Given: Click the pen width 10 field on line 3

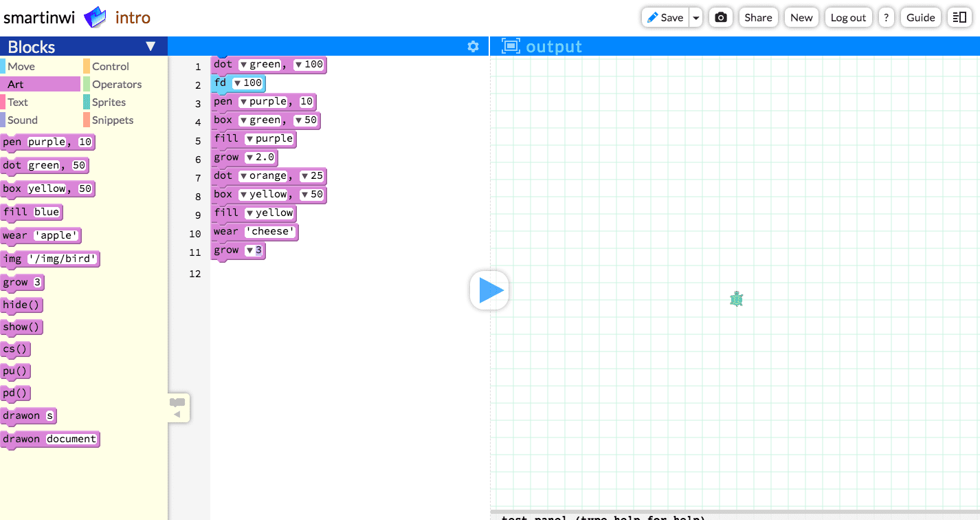Looking at the screenshot, I should tap(307, 102).
